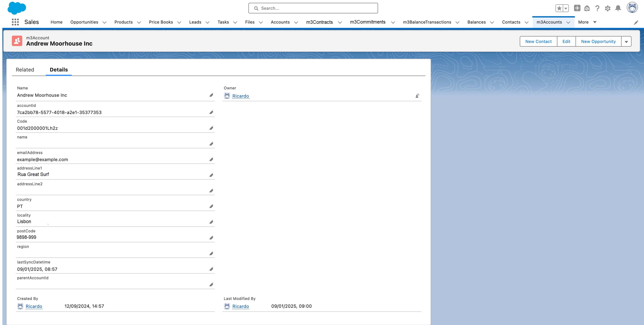
Task: Go to the Home tab
Action: coord(57,22)
